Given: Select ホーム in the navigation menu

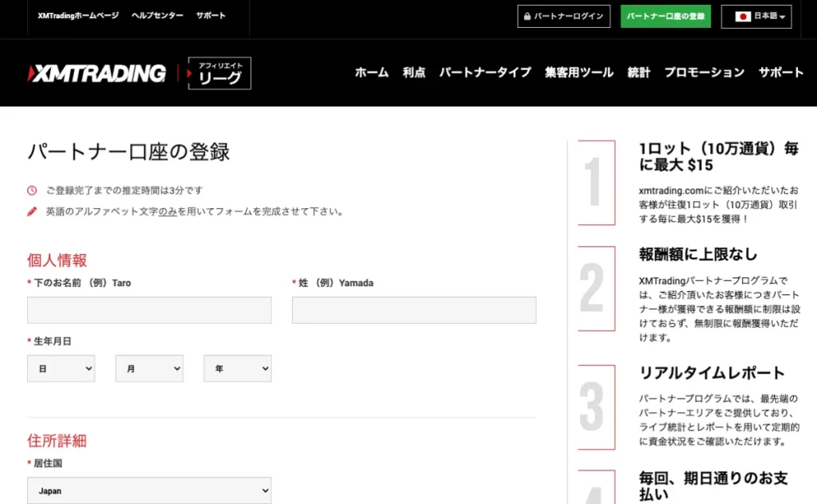Looking at the screenshot, I should point(371,72).
